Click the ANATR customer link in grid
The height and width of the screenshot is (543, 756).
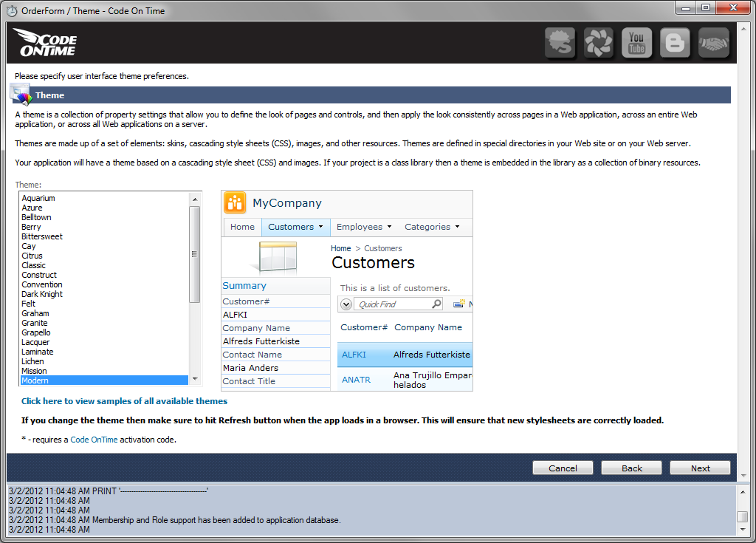[357, 380]
